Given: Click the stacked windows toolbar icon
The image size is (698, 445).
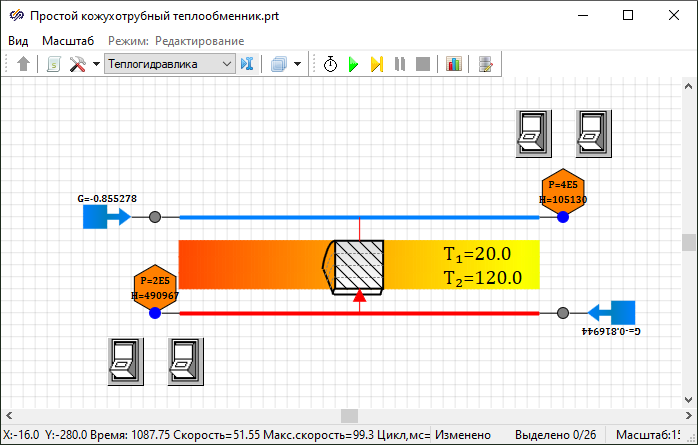Looking at the screenshot, I should coord(279,64).
